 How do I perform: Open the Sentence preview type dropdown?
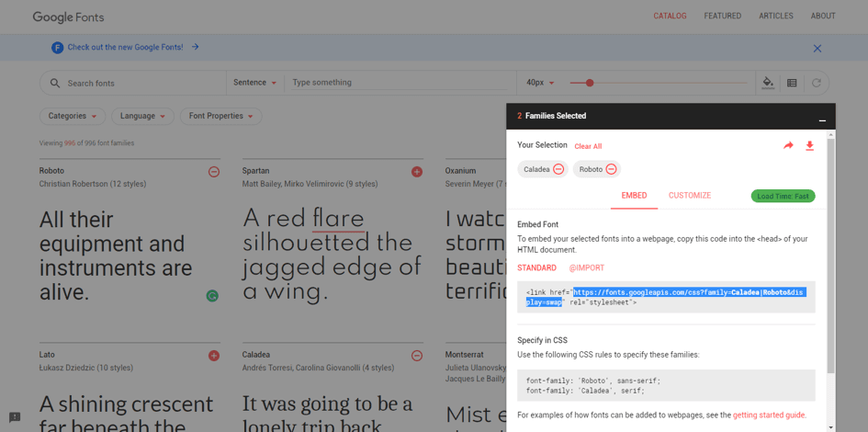point(254,83)
